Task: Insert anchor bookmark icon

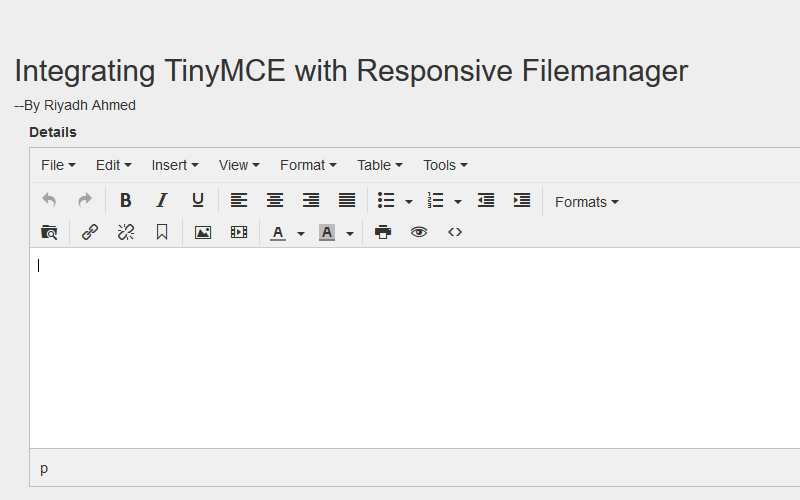Action: (x=162, y=232)
